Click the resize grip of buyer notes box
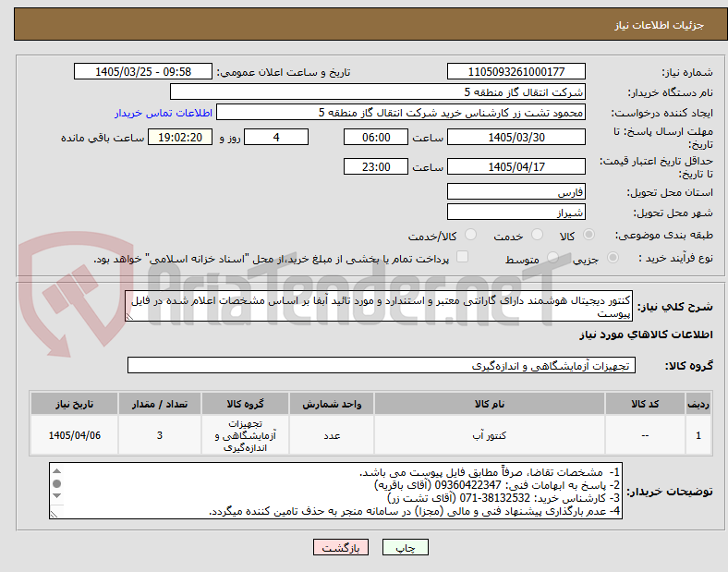728x572 pixels. click(55, 514)
